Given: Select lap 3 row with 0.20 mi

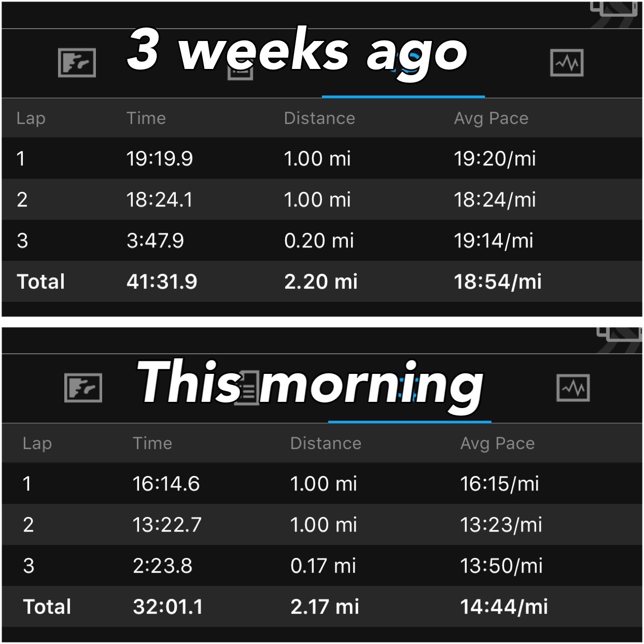Looking at the screenshot, I should pyautogui.click(x=321, y=241).
